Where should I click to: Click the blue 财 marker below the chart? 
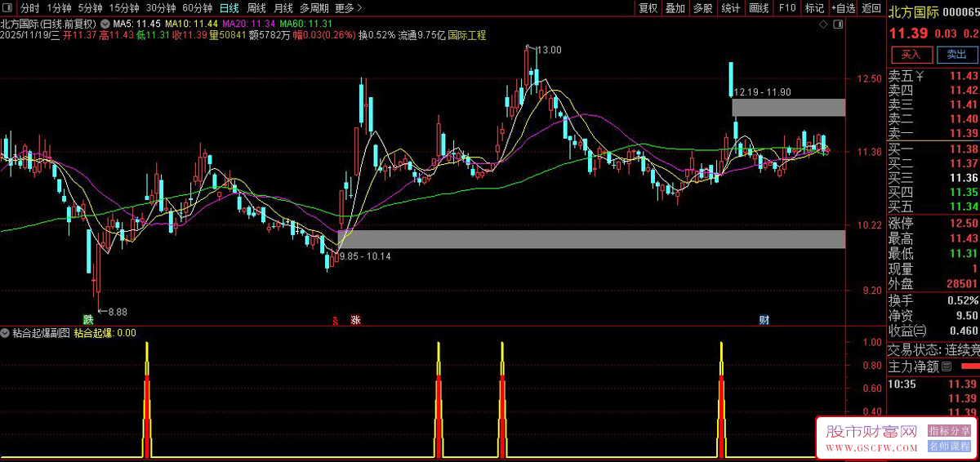[x=764, y=319]
